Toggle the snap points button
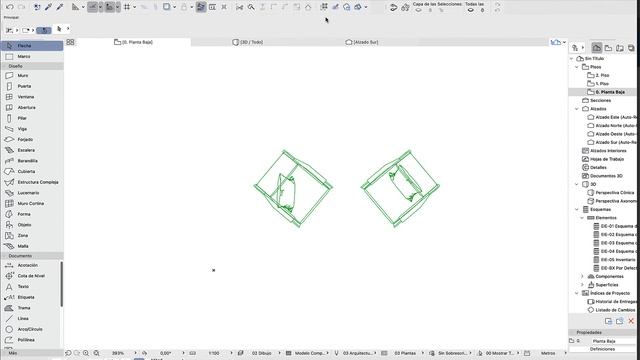 pyautogui.click(x=109, y=7)
